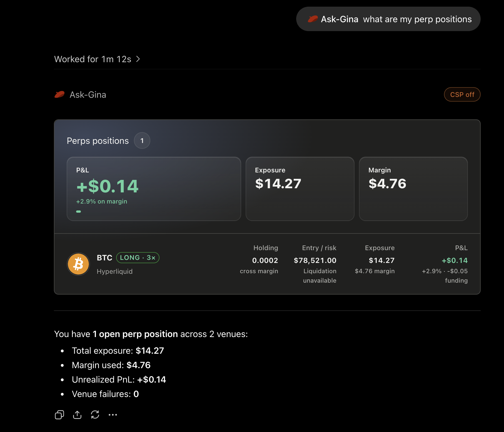Click the entry price $78,521.00

click(315, 260)
